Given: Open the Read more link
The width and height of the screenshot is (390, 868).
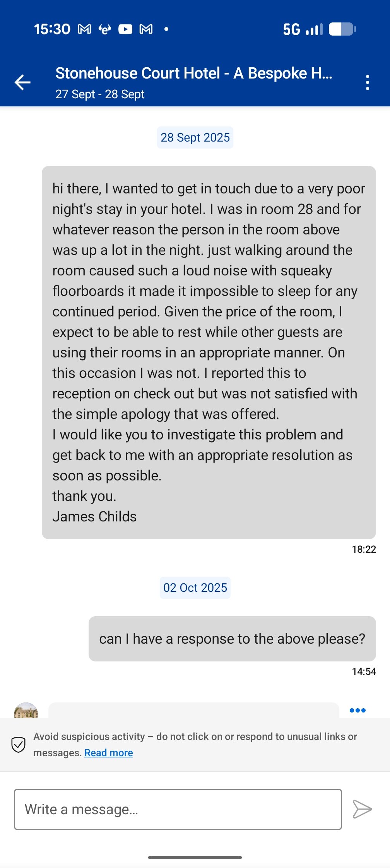Looking at the screenshot, I should click(x=109, y=753).
